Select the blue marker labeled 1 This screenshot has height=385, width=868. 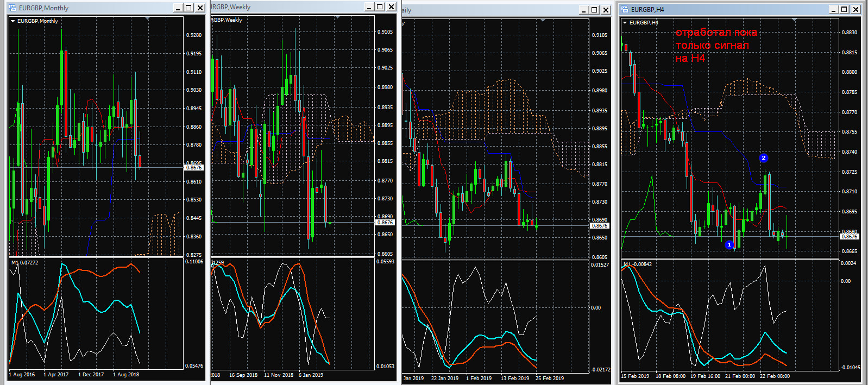729,245
